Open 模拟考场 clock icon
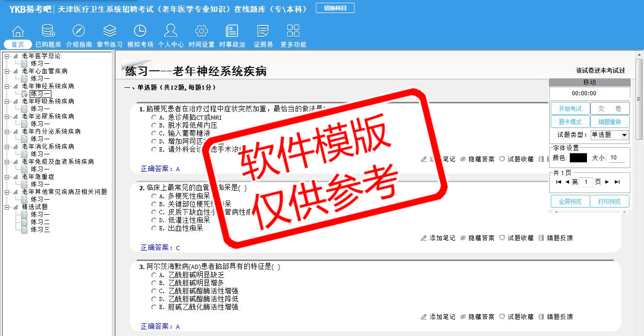This screenshot has height=336, width=644. pos(140,31)
